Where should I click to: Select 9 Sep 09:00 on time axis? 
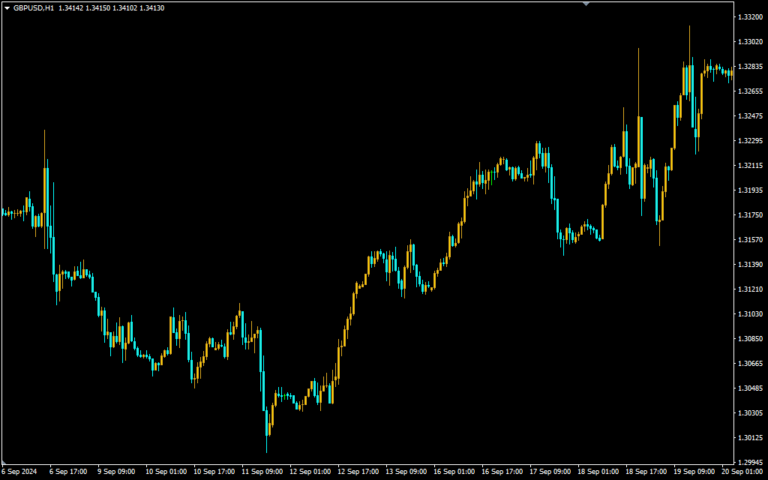coord(116,471)
